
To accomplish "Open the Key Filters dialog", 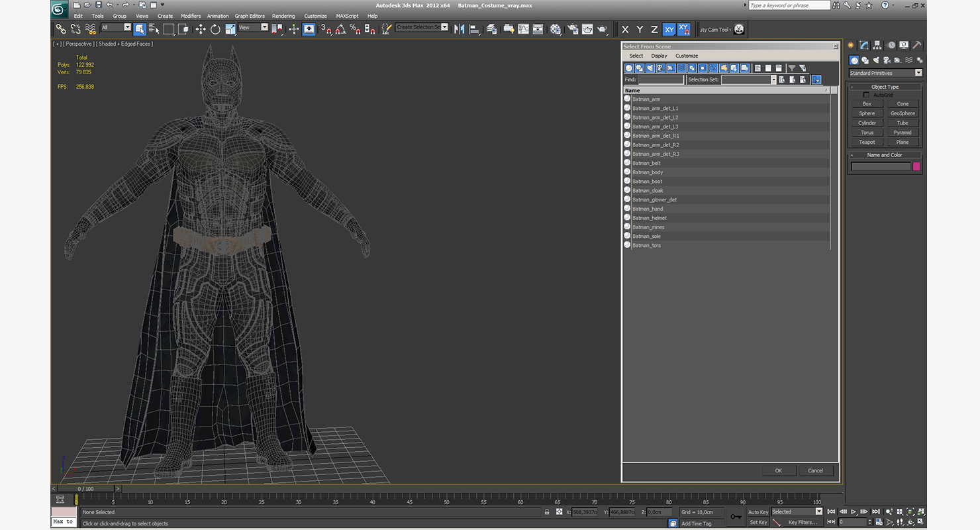I will click(x=803, y=522).
